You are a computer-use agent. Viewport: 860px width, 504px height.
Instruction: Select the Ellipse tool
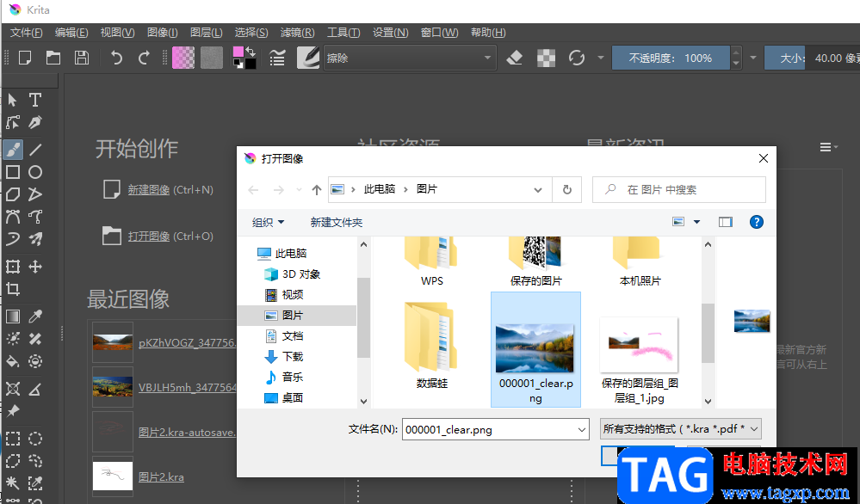pyautogui.click(x=35, y=172)
